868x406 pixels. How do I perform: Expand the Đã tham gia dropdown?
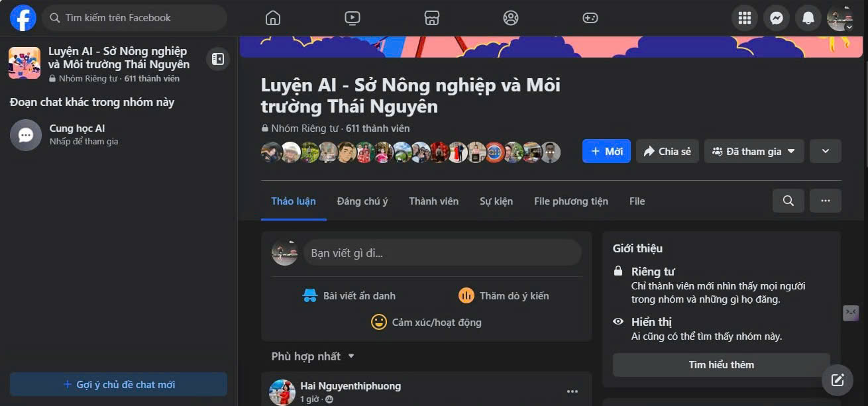[754, 151]
